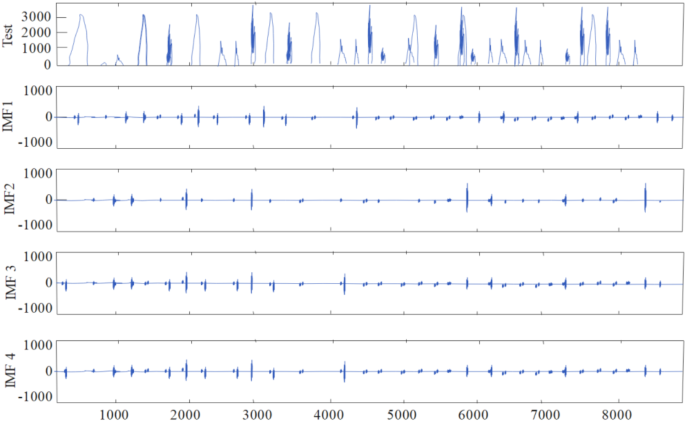
Task: Click the 0 tick of IMF2 plot
Action: pyautogui.click(x=49, y=200)
